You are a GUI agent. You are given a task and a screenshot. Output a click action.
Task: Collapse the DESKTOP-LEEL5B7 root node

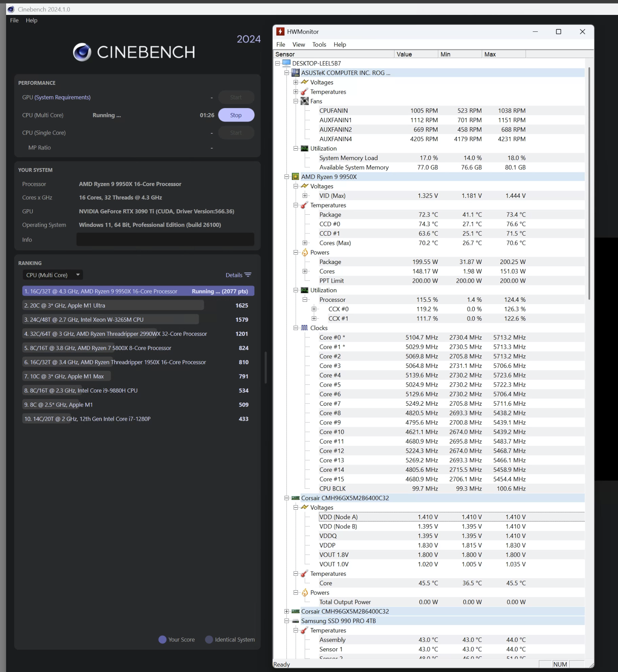tap(277, 63)
